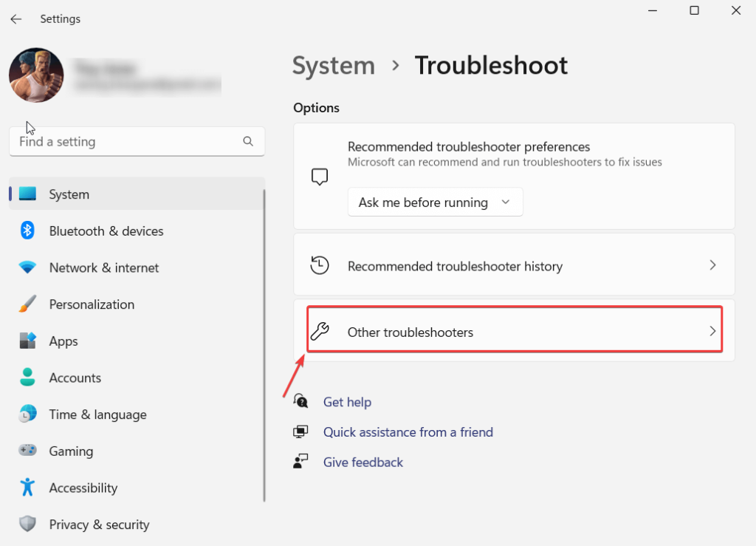Open the Get help link
This screenshot has width=756, height=546.
347,402
